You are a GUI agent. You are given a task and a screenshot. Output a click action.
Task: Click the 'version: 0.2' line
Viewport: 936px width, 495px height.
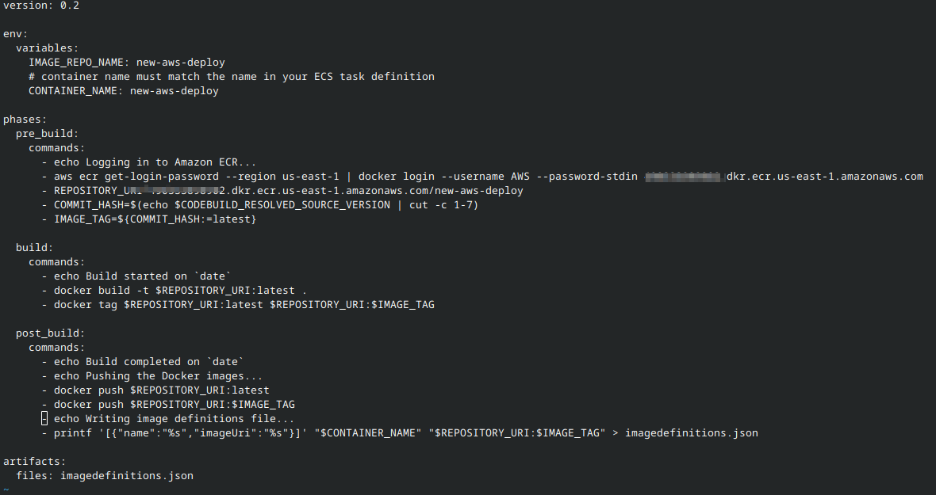[39, 5]
